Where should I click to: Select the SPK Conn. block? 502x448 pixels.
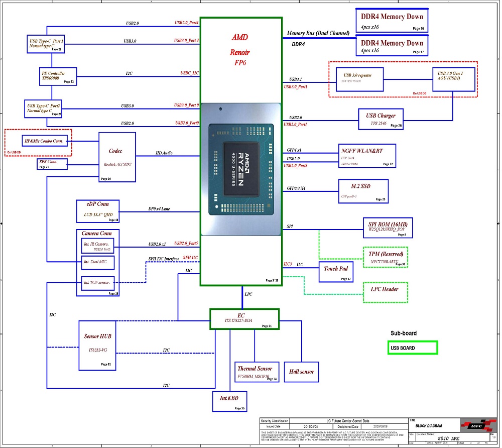[x=52, y=165]
